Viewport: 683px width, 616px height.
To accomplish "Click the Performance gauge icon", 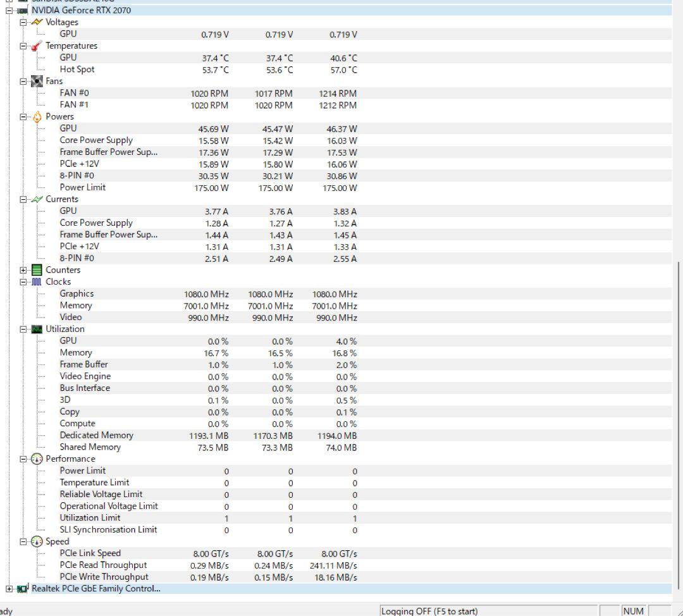I will click(x=37, y=459).
